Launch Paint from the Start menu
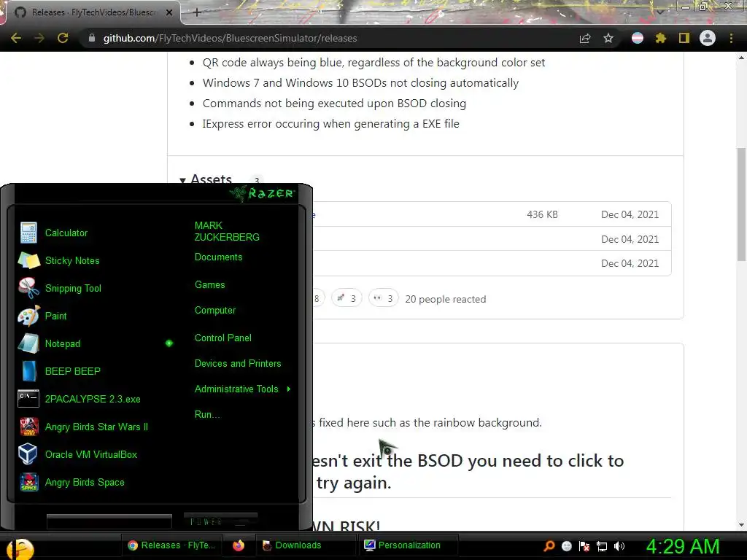Image resolution: width=747 pixels, height=560 pixels. (55, 316)
